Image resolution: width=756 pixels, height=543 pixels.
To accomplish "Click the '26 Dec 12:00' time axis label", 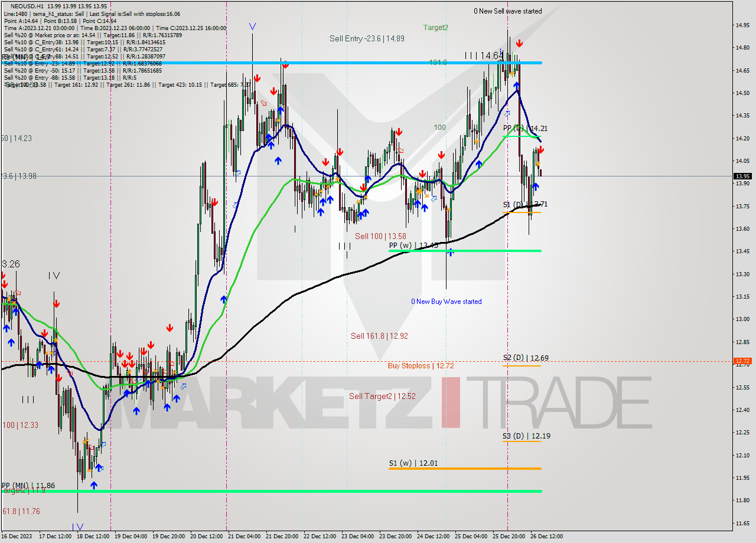I will [x=546, y=537].
